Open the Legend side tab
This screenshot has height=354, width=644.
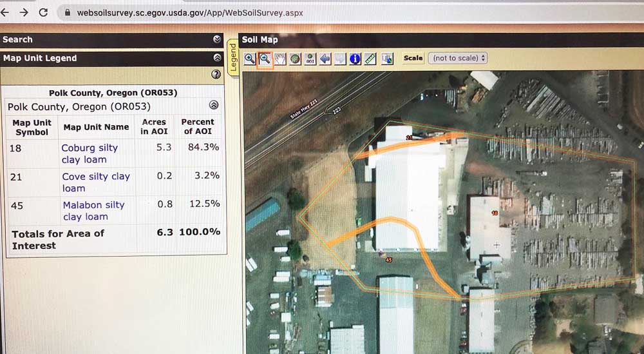(232, 58)
